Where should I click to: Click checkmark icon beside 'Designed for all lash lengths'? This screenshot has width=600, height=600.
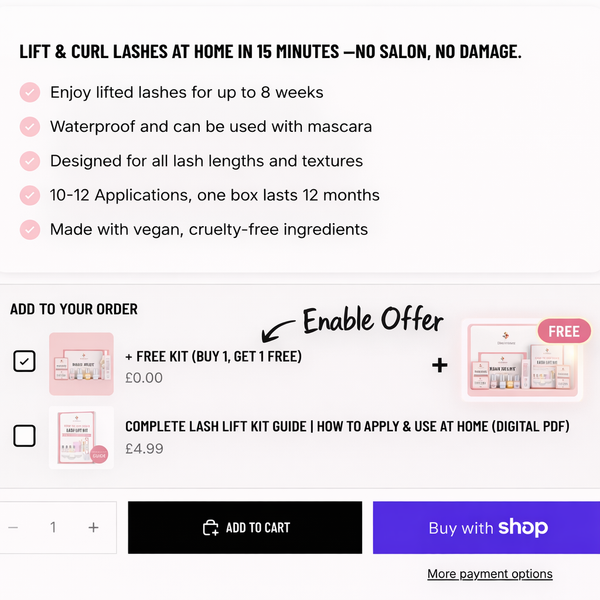click(30, 161)
